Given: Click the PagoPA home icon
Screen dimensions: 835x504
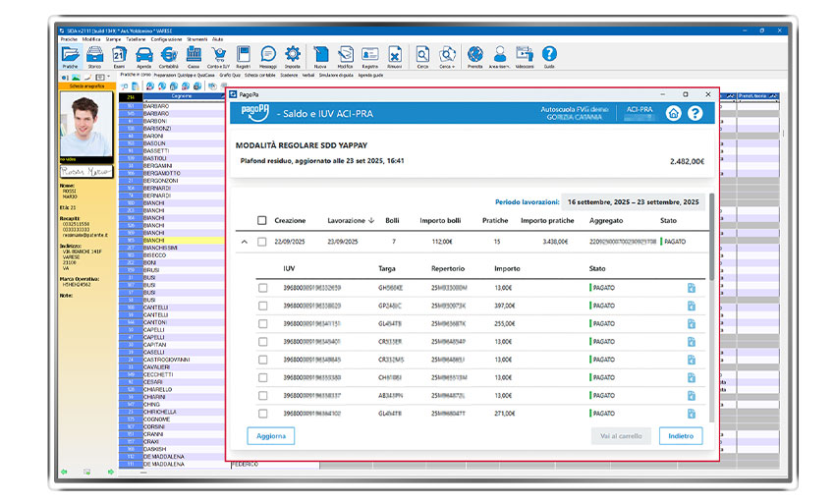Looking at the screenshot, I should pyautogui.click(x=673, y=113).
